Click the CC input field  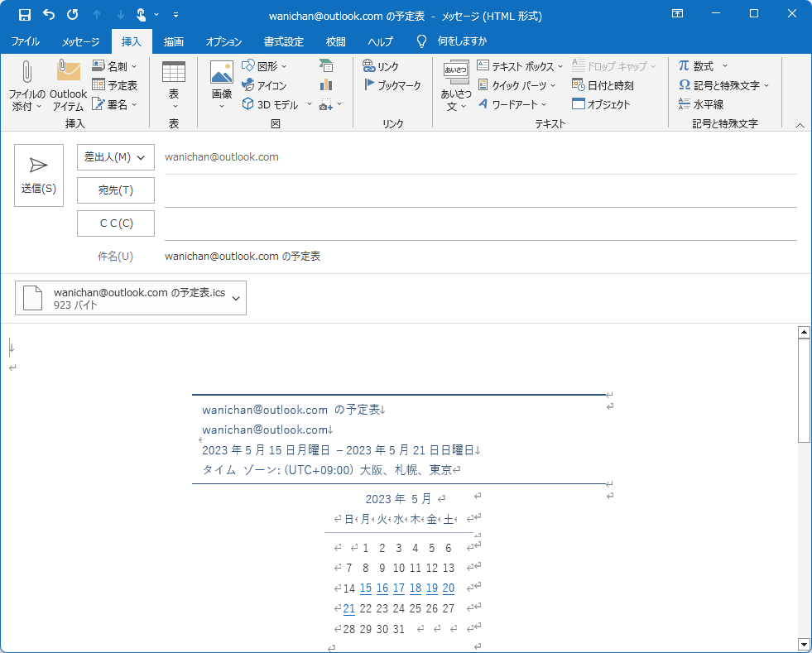tap(481, 226)
